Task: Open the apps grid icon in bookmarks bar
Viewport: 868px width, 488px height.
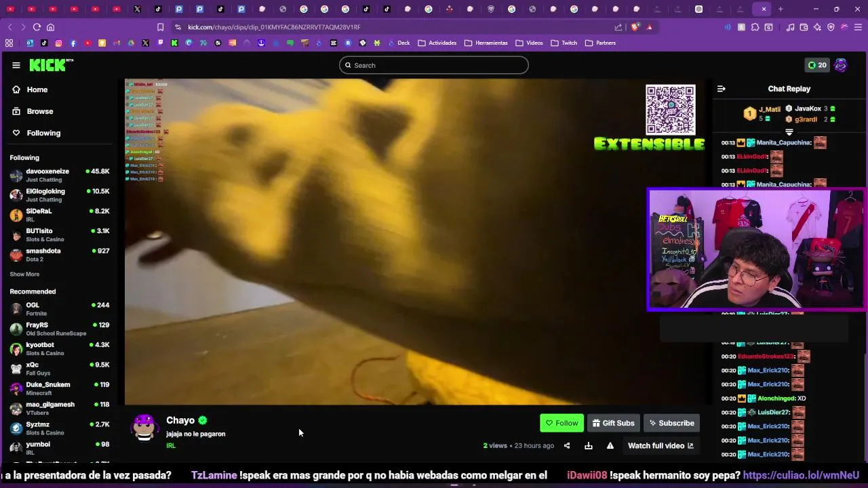Action: point(9,43)
